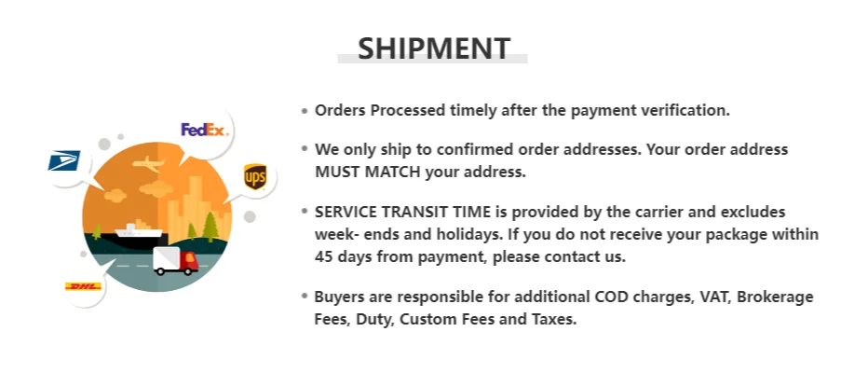Click the green tree beside the buildings
This screenshot has width=868, height=373.
coord(210,226)
